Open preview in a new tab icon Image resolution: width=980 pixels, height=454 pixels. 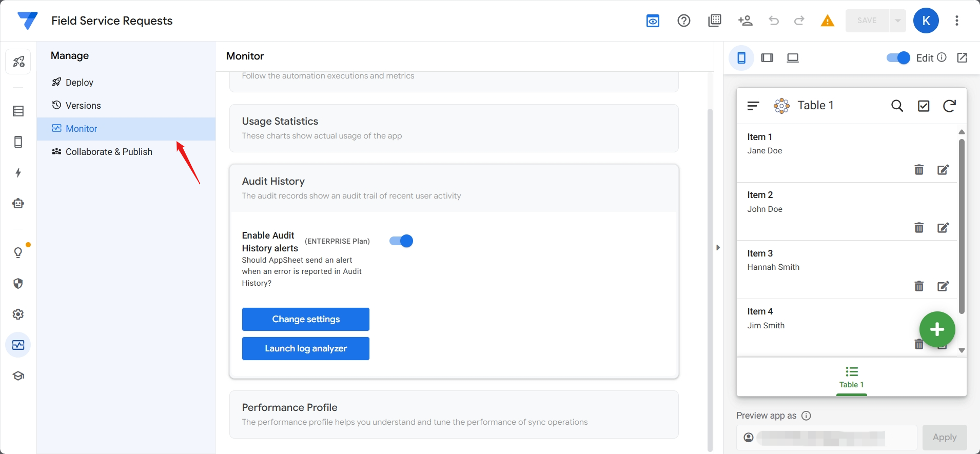(x=963, y=58)
